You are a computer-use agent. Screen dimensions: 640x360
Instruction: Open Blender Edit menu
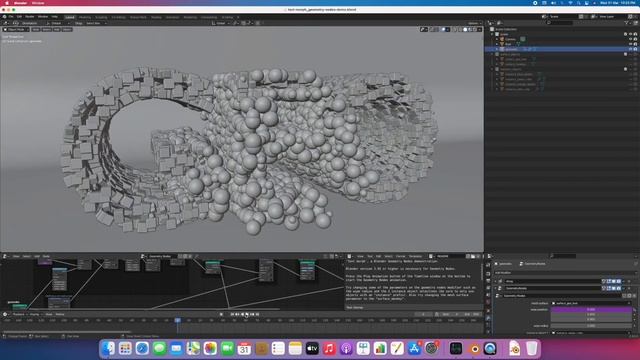[19, 17]
